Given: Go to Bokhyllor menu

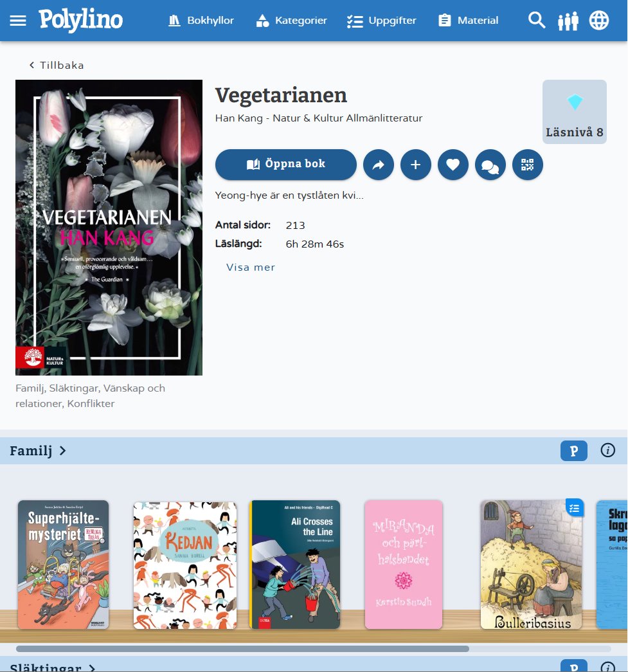Looking at the screenshot, I should point(201,21).
